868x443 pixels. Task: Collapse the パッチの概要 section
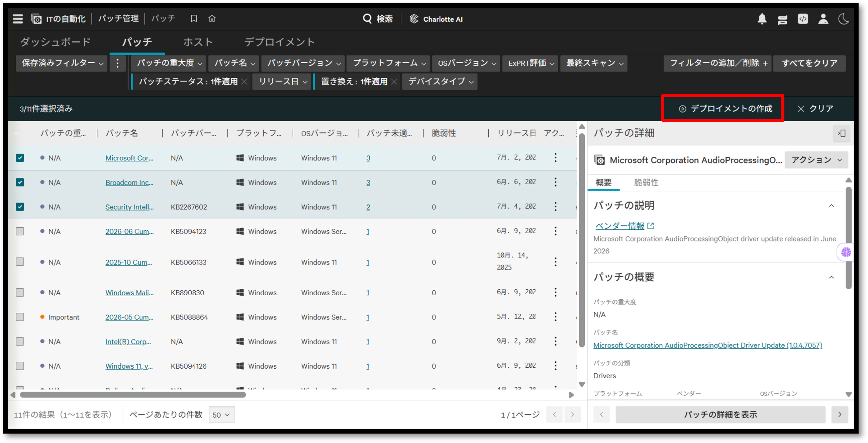click(x=832, y=277)
